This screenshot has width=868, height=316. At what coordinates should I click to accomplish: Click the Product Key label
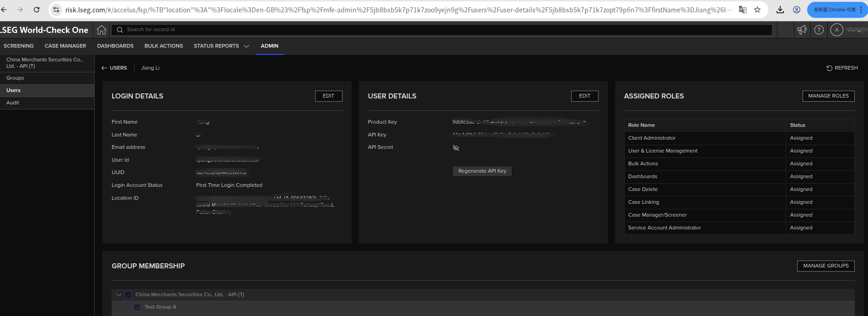click(x=382, y=122)
